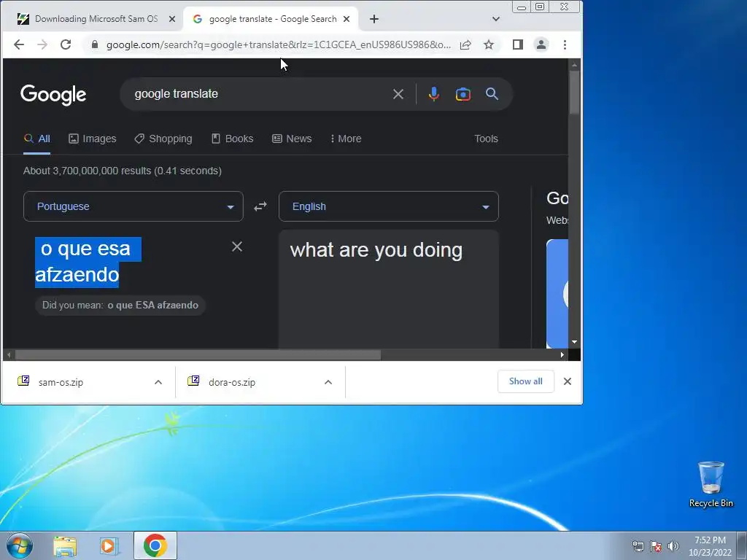Click the Show desktop strip
This screenshot has width=747, height=560.
coord(742,546)
